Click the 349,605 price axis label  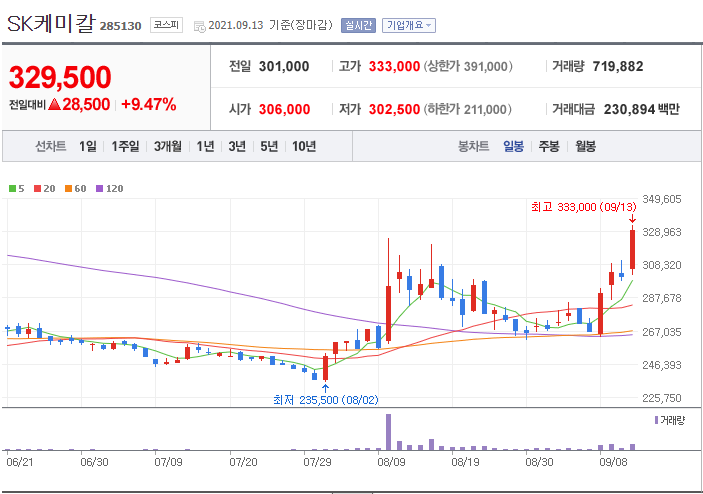coord(662,199)
